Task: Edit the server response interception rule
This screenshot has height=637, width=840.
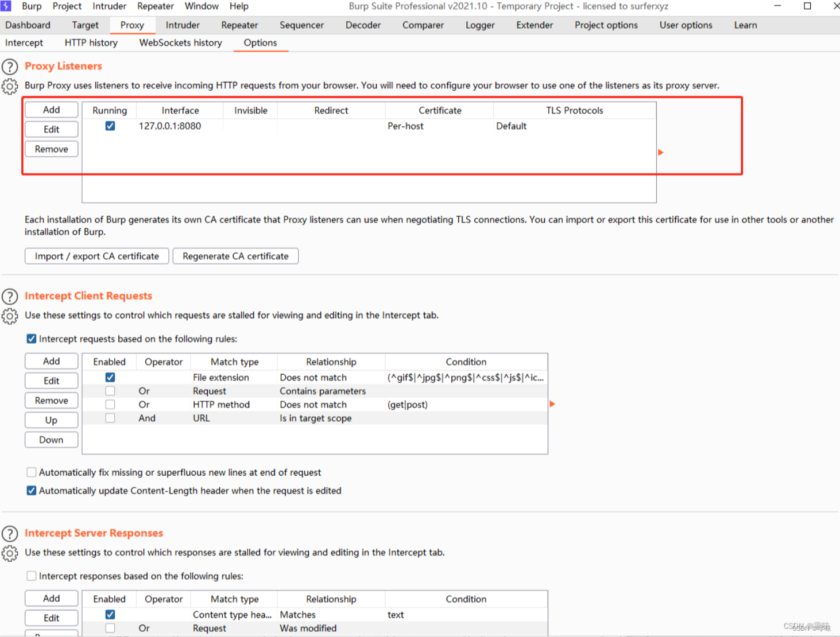Action: [52, 618]
